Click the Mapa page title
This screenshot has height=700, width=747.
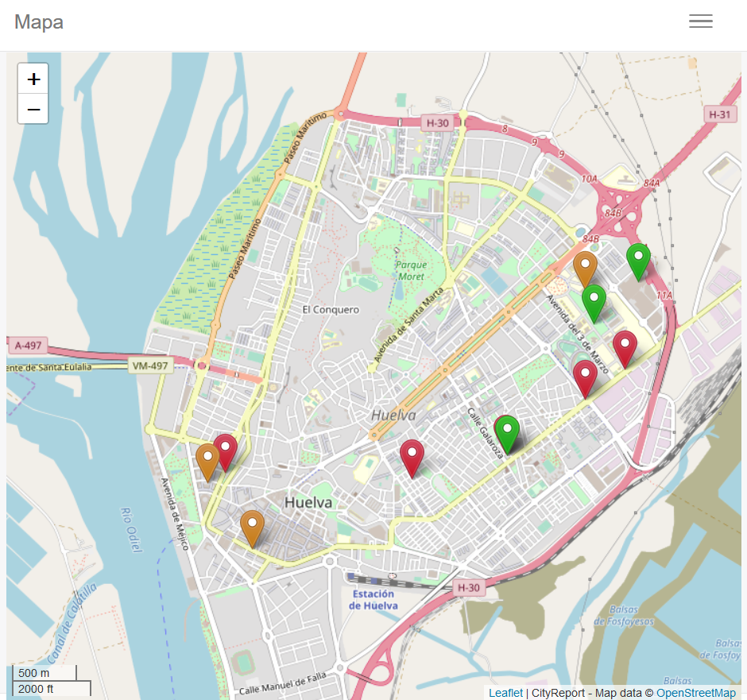[x=39, y=22]
